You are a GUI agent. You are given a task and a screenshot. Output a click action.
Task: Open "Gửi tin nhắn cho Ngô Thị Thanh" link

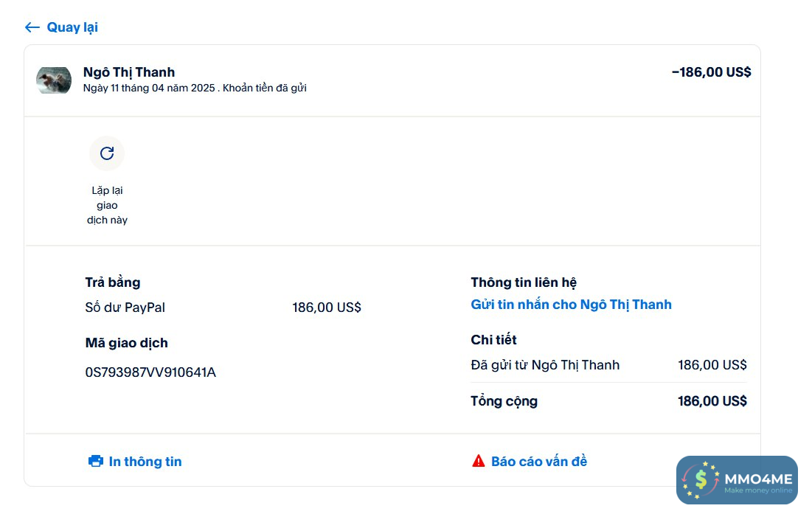tap(571, 305)
